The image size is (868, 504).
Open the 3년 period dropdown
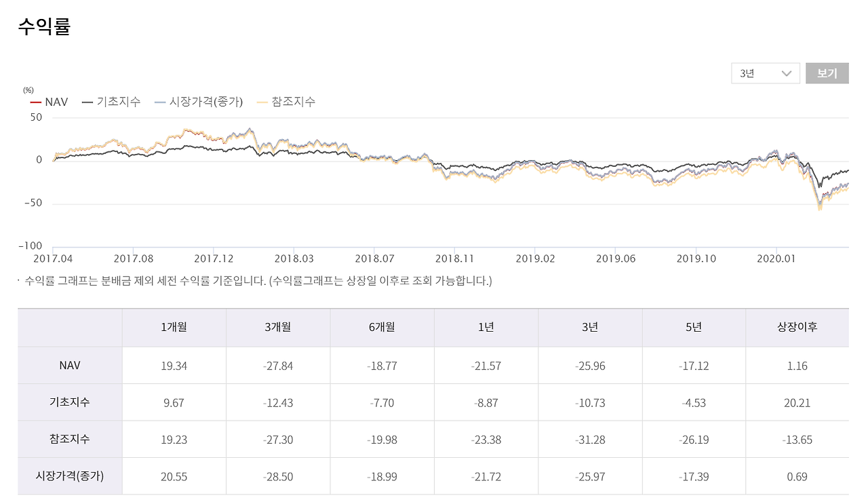(x=766, y=73)
